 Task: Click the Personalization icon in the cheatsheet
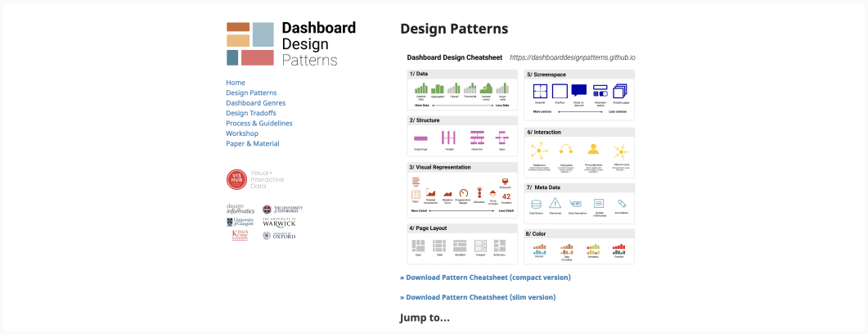pyautogui.click(x=593, y=151)
